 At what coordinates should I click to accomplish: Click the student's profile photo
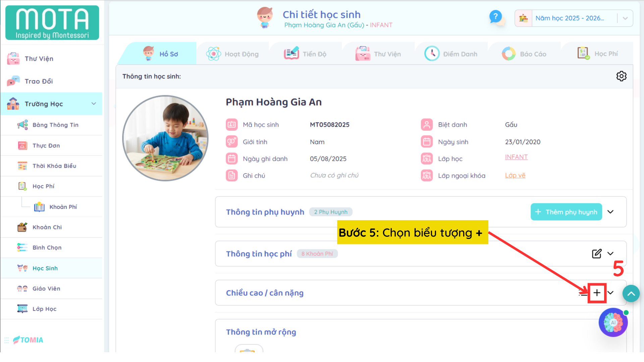point(165,138)
